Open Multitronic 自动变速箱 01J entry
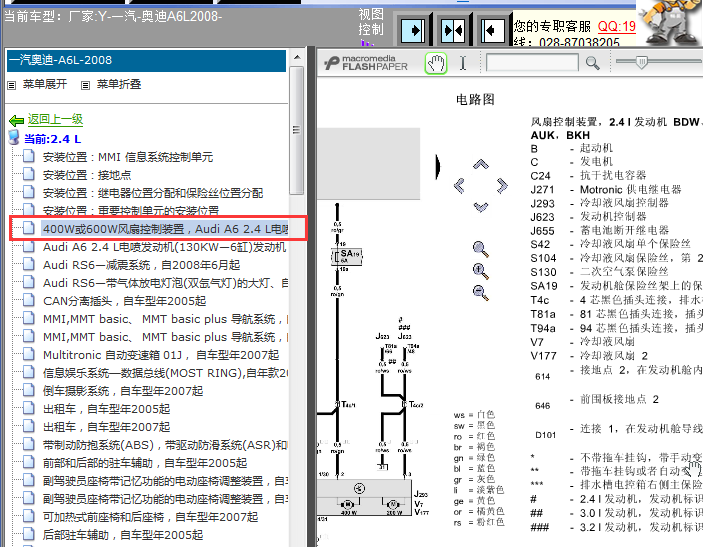 [161, 355]
